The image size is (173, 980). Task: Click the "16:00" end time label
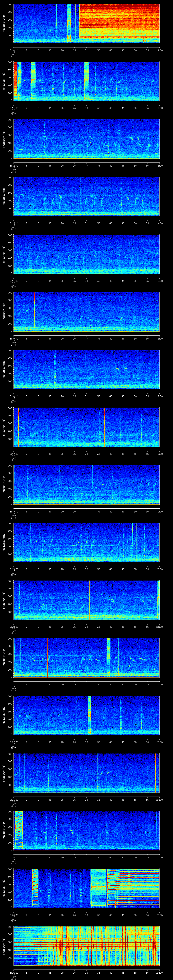coord(159,339)
